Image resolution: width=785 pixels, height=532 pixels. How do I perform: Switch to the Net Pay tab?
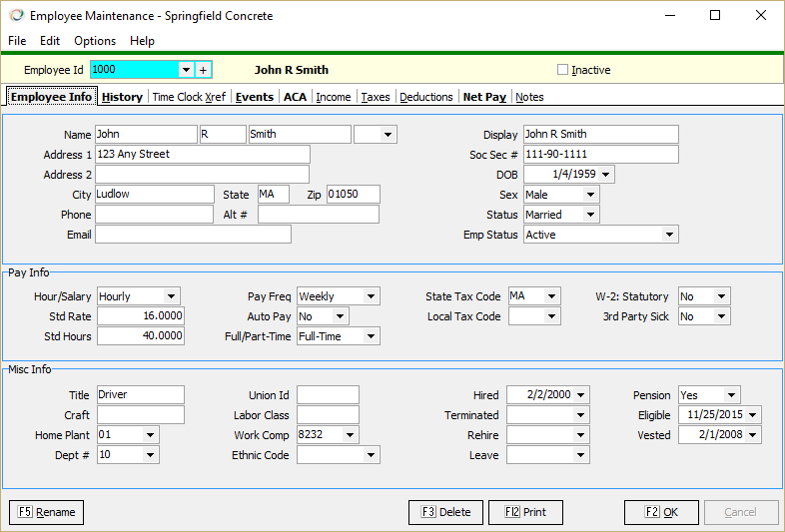[x=484, y=97]
